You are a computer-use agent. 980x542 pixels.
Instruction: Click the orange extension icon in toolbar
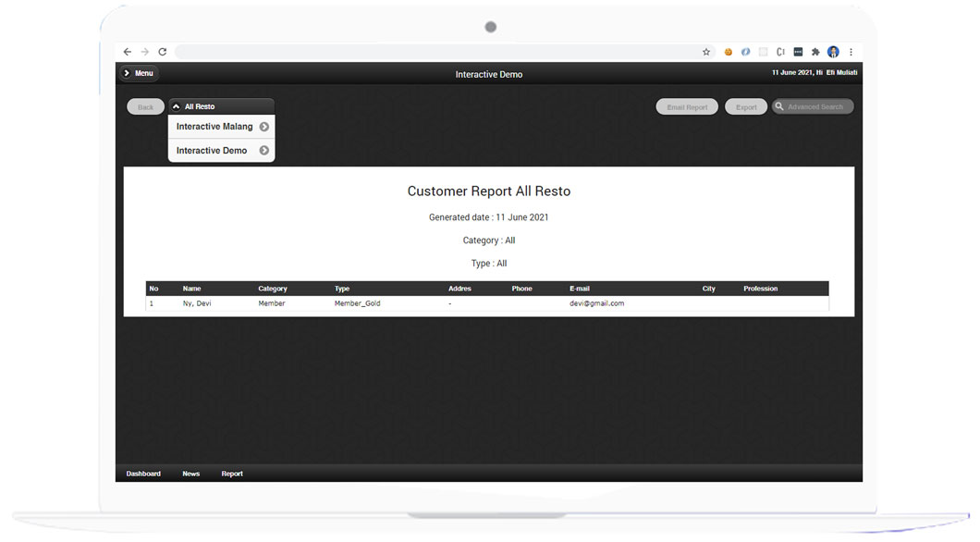click(x=728, y=52)
